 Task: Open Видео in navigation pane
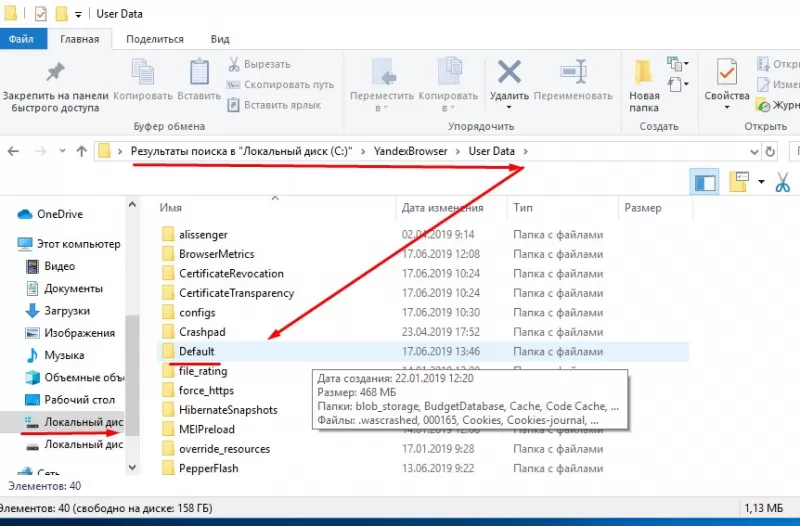[x=50, y=266]
